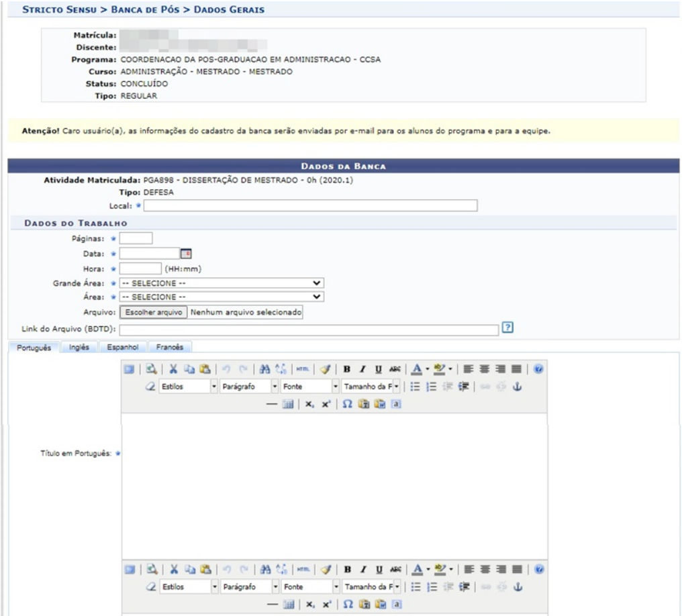Expand the Área select list
The height and width of the screenshot is (616, 682).
click(x=221, y=297)
